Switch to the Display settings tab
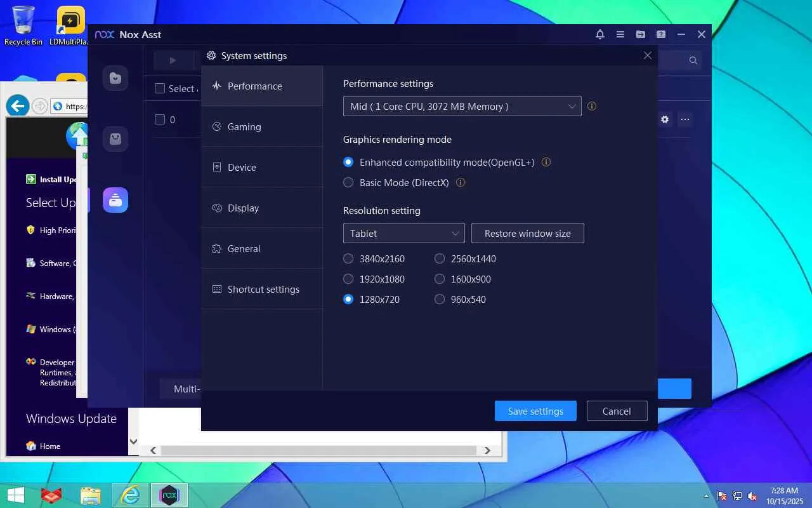 262,208
